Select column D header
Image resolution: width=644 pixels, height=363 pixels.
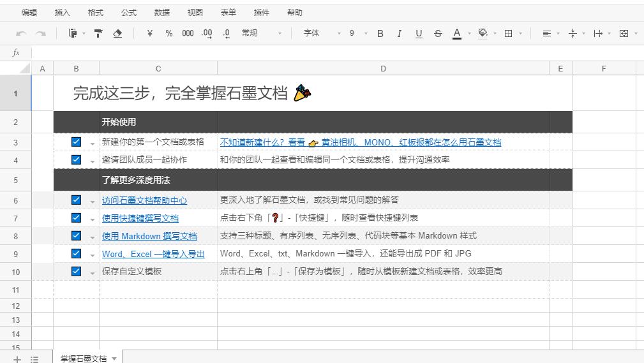[x=383, y=68]
